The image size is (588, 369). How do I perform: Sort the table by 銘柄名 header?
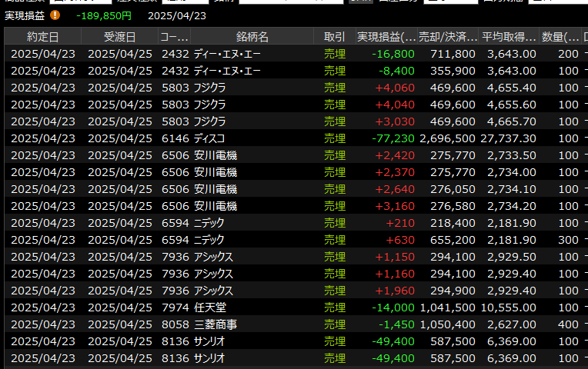point(252,37)
